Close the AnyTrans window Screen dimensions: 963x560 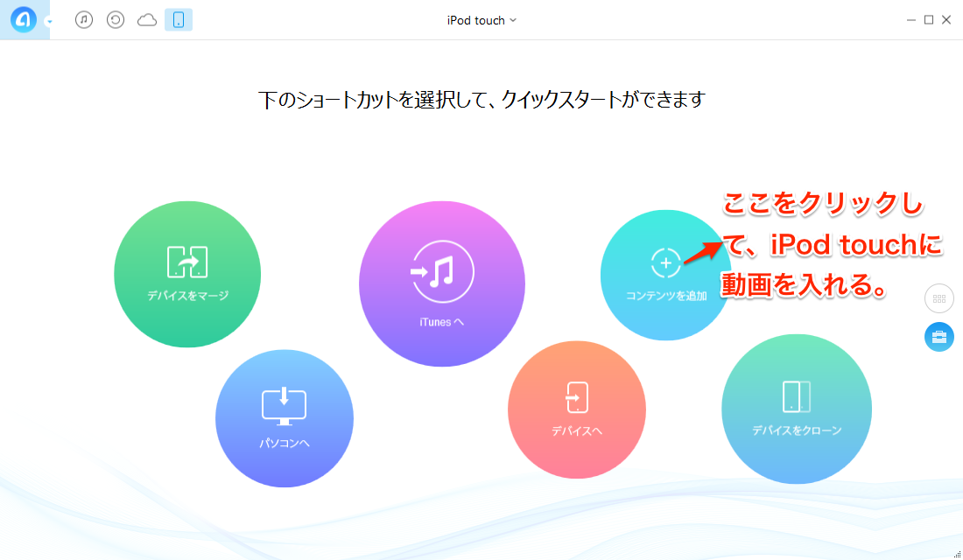946,20
